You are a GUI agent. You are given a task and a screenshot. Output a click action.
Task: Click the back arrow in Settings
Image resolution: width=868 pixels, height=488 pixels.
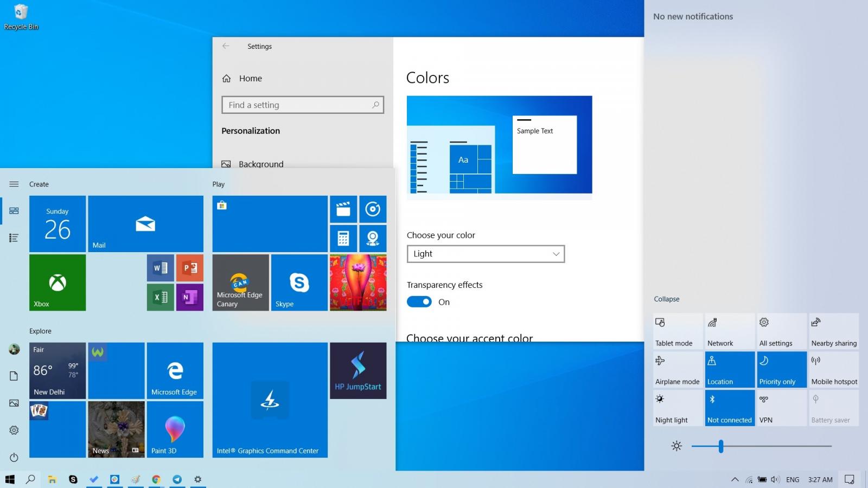(226, 46)
